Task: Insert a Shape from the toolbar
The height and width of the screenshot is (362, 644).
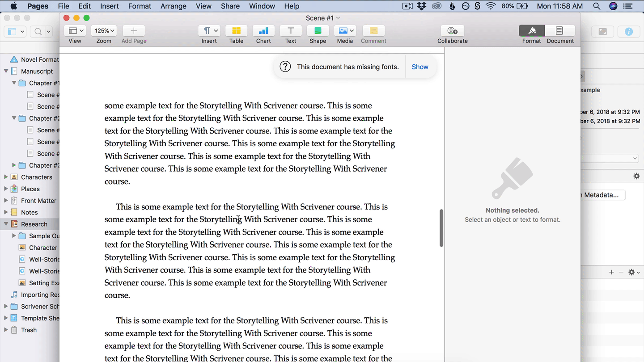Action: [318, 31]
